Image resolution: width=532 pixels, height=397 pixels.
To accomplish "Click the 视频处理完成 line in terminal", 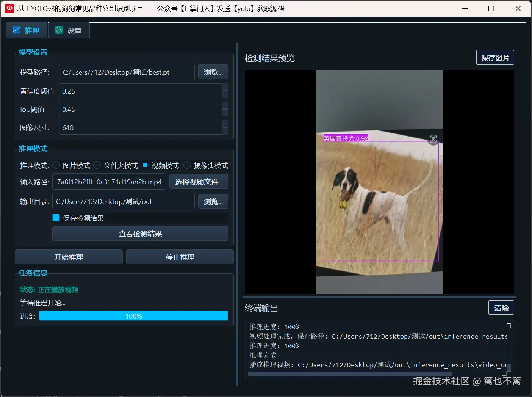I will coord(378,336).
